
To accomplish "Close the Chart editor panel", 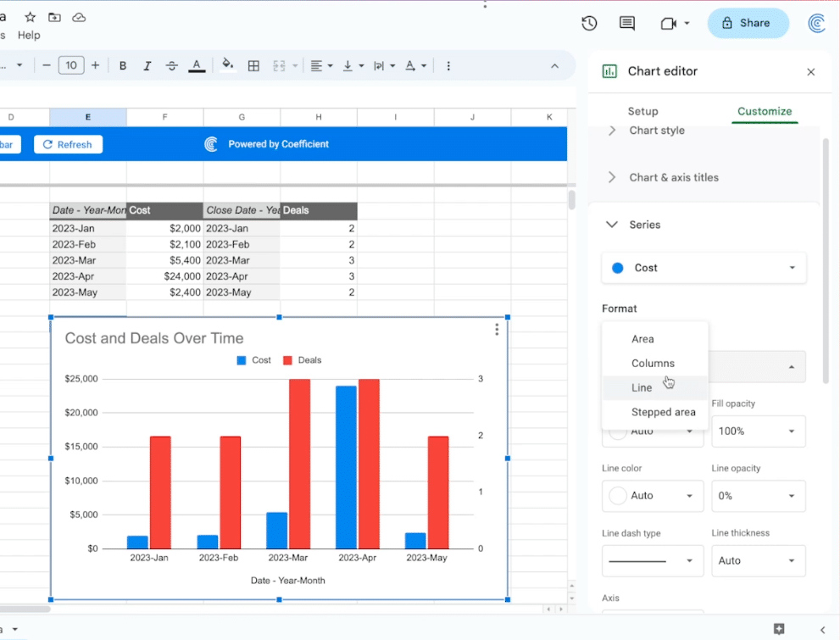I will [x=810, y=72].
